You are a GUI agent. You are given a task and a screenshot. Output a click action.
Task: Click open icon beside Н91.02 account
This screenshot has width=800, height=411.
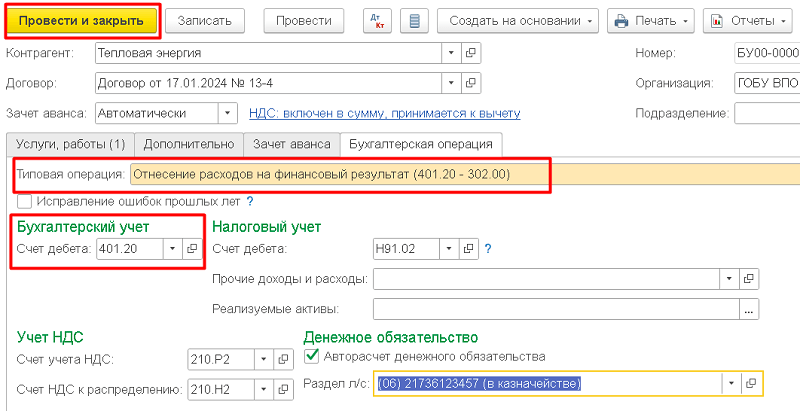470,249
